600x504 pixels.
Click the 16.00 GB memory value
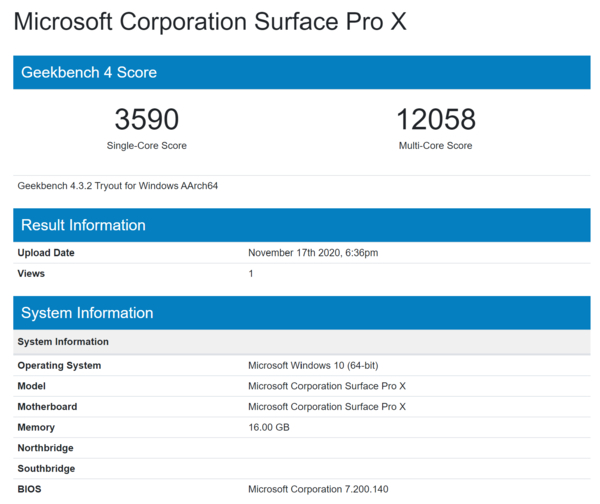pos(270,428)
